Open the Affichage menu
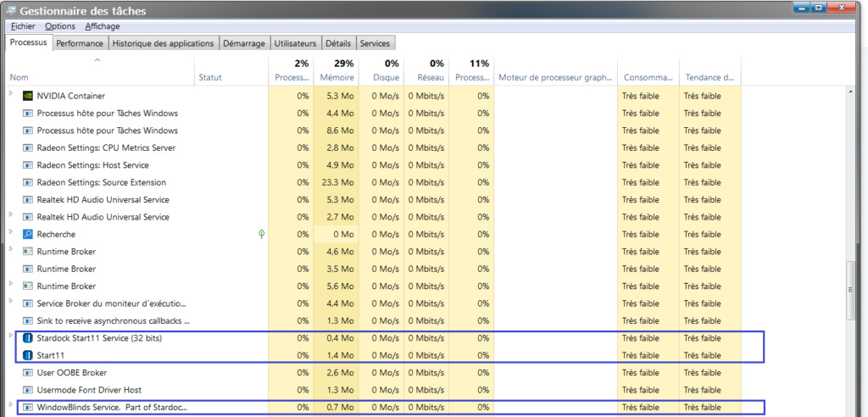The width and height of the screenshot is (868, 417). (x=103, y=26)
